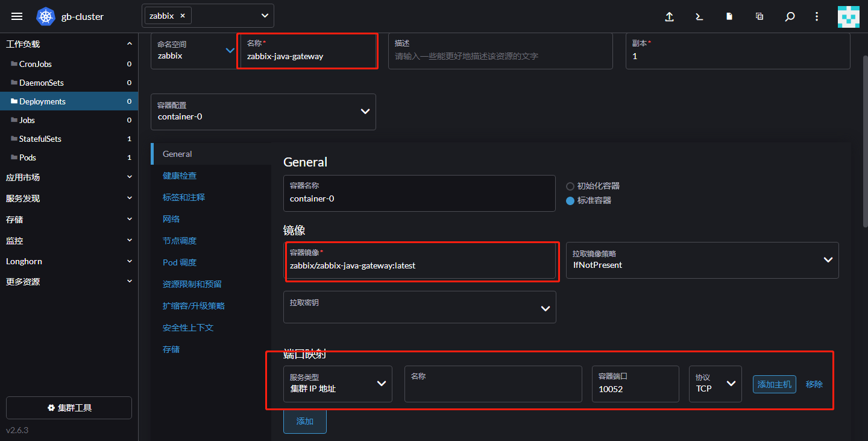Open the 服务类型 service type dropdown
The image size is (868, 441).
coord(380,384)
